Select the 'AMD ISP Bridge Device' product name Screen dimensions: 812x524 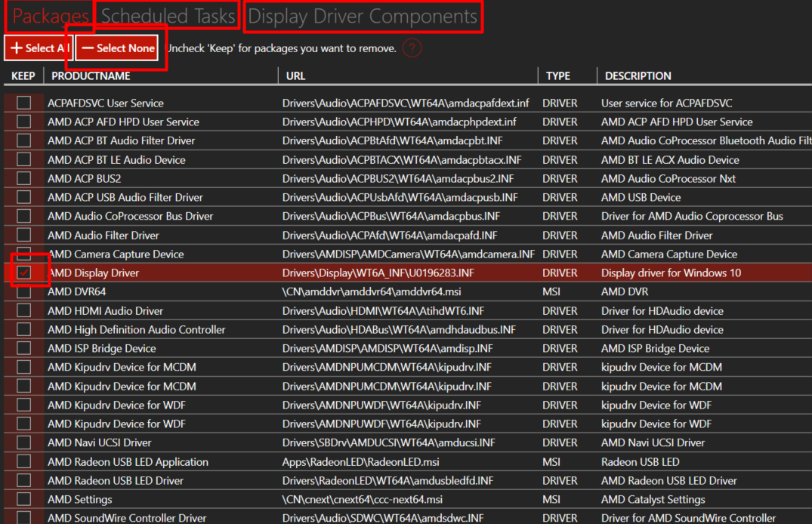click(101, 349)
